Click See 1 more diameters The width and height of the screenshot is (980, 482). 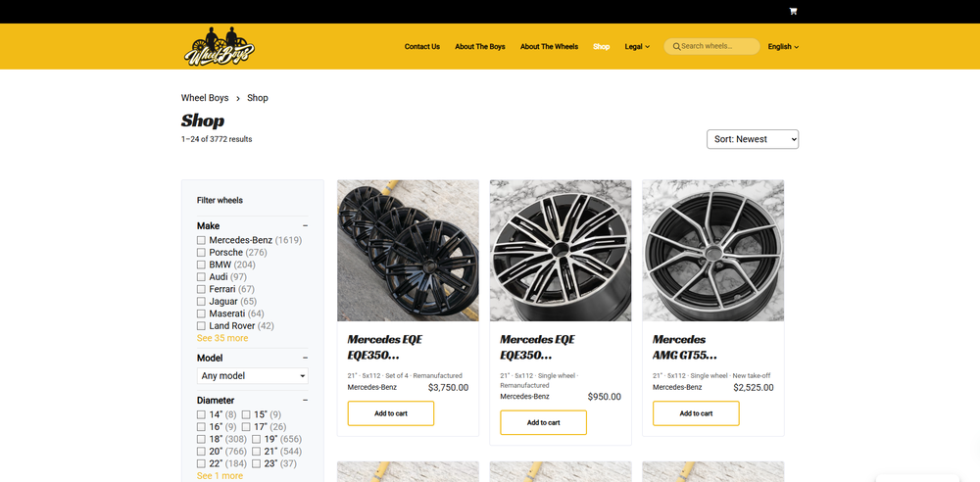point(220,476)
